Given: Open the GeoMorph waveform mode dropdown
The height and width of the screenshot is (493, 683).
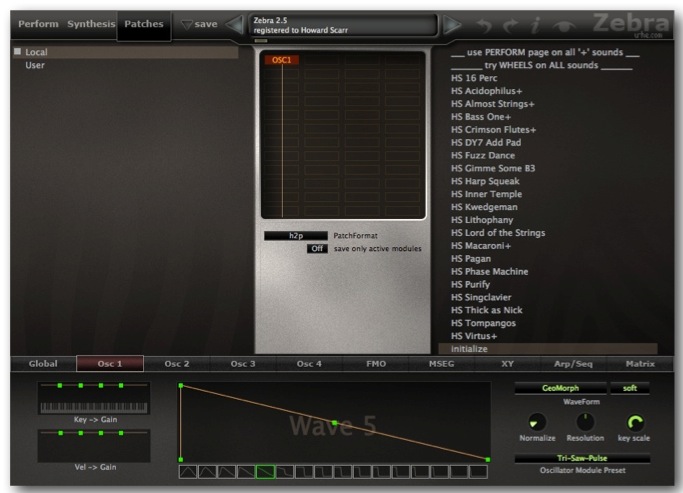Looking at the screenshot, I should pos(560,388).
